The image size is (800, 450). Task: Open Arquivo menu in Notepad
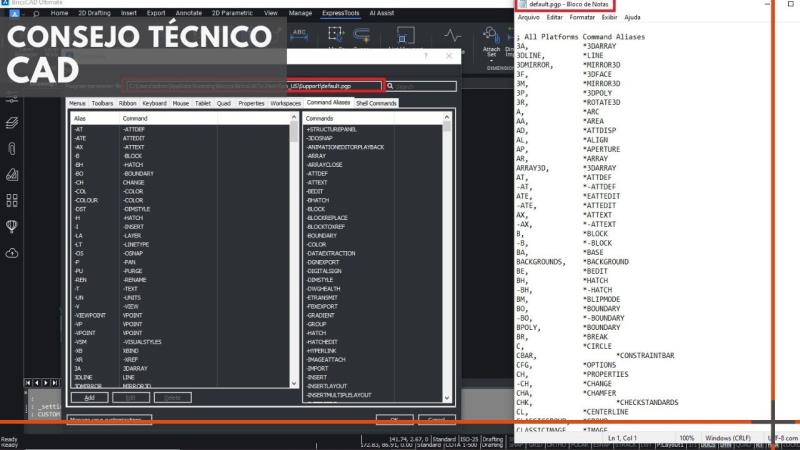(x=529, y=17)
